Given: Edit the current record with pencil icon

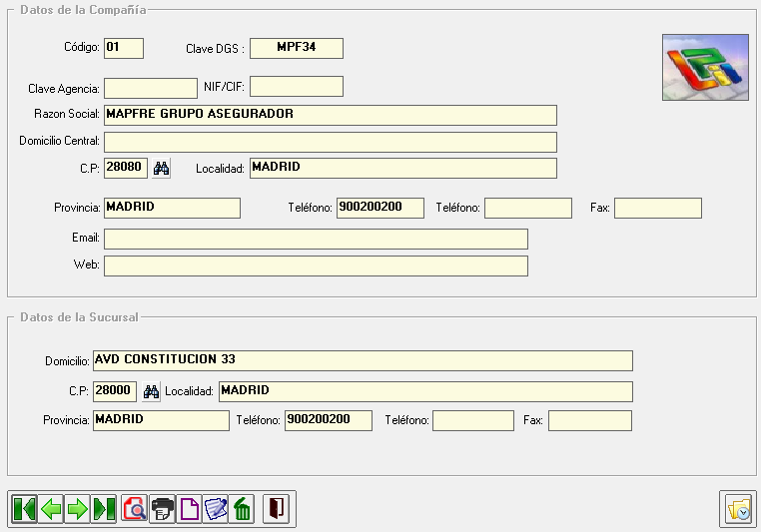Looking at the screenshot, I should pos(215,509).
